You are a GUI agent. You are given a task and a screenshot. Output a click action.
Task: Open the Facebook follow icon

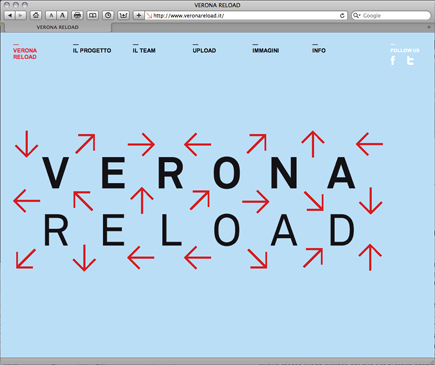(x=393, y=61)
